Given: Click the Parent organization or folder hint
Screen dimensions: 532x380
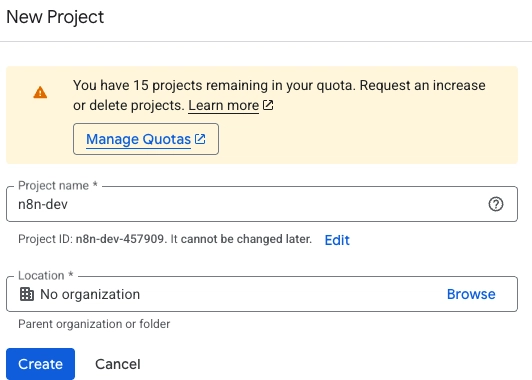Looking at the screenshot, I should tap(94, 324).
